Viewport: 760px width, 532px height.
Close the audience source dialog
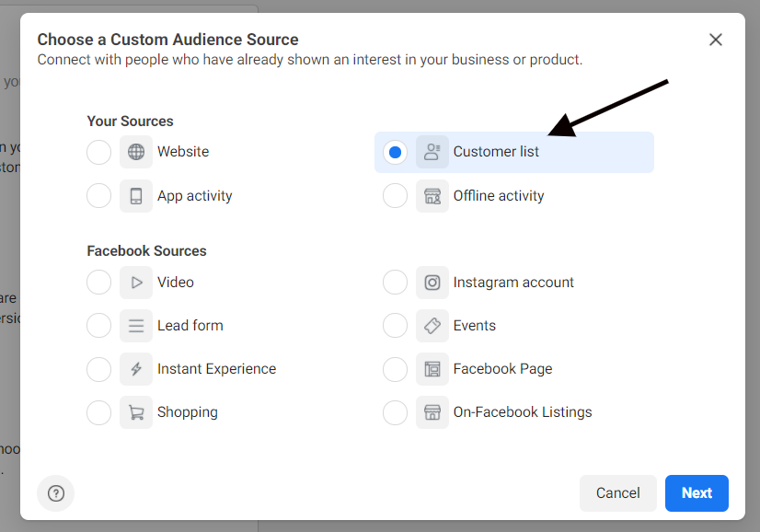(x=715, y=40)
